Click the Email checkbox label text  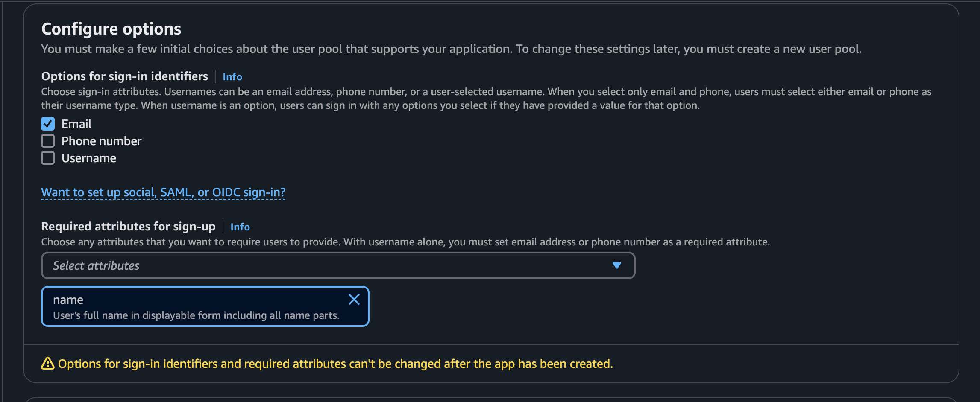(76, 124)
